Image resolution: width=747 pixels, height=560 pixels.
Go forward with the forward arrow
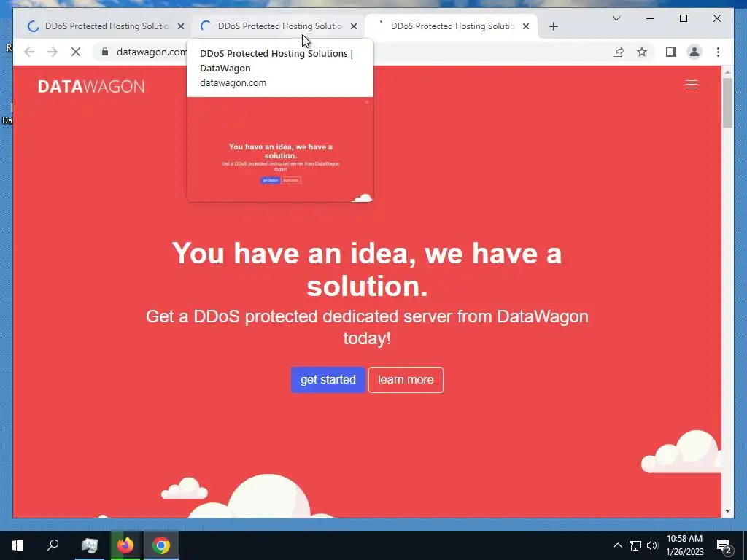coord(53,52)
